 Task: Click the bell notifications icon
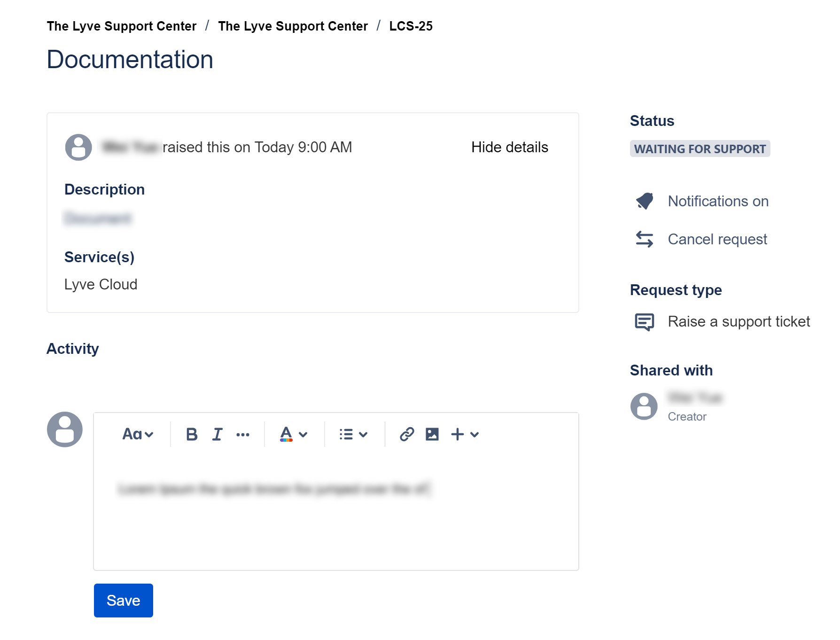pos(645,201)
